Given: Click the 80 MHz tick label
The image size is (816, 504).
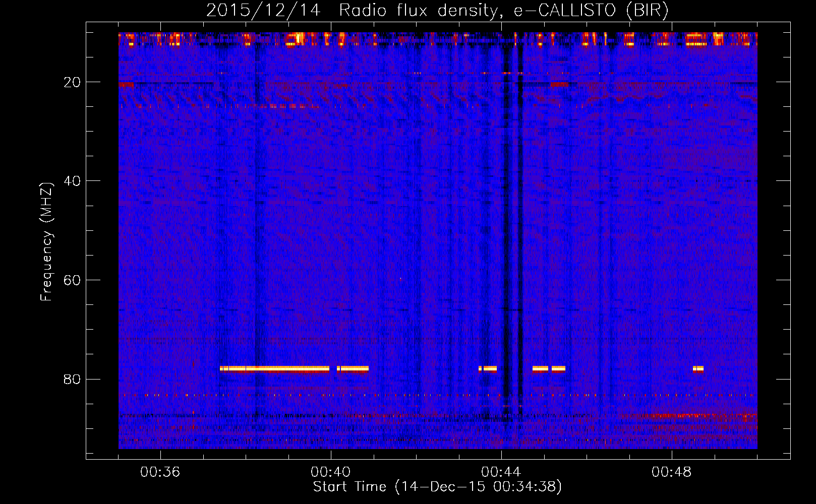Looking at the screenshot, I should tap(72, 379).
